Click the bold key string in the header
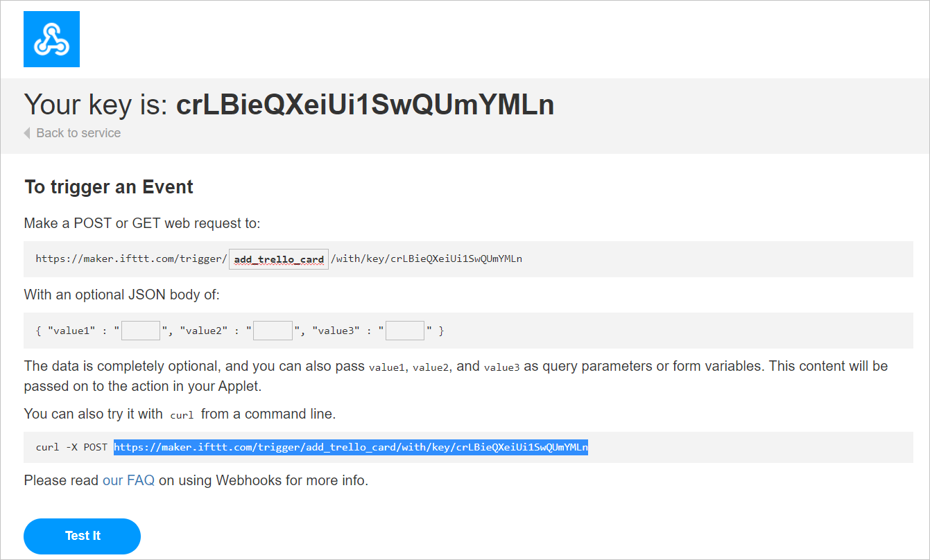This screenshot has height=560, width=930. (x=365, y=105)
